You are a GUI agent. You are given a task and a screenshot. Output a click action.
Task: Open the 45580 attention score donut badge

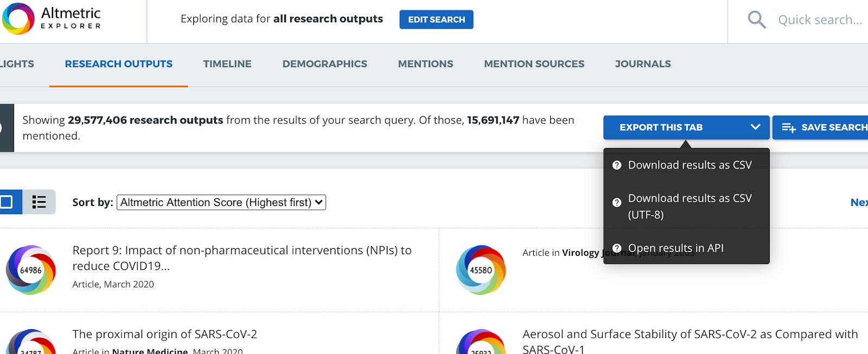coord(481,270)
